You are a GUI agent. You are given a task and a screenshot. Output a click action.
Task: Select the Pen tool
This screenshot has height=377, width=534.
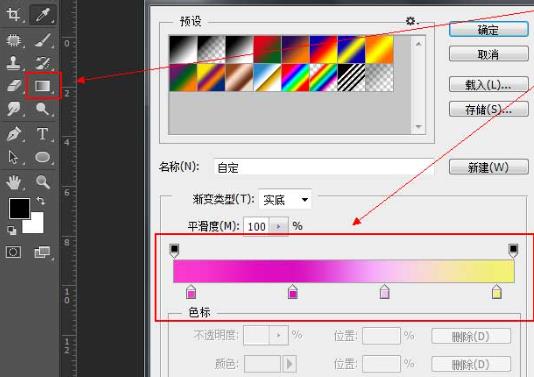(x=14, y=134)
